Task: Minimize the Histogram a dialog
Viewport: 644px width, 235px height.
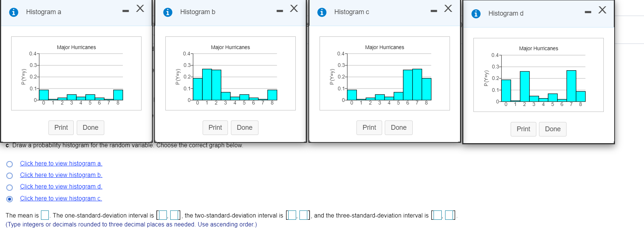Action: click(126, 11)
